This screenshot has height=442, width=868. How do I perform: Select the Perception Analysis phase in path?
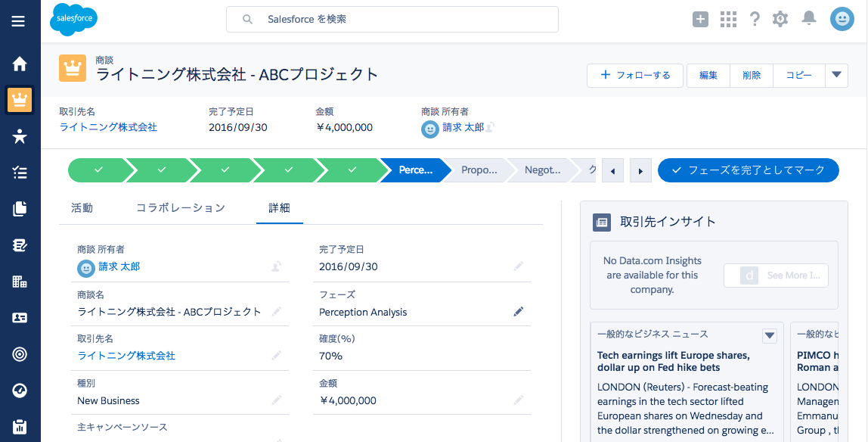(414, 170)
